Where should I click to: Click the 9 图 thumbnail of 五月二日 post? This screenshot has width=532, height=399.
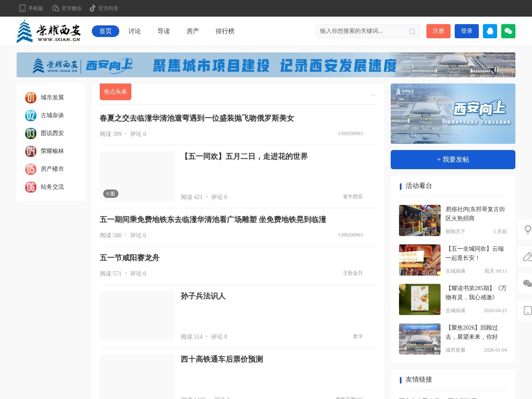coord(137,176)
